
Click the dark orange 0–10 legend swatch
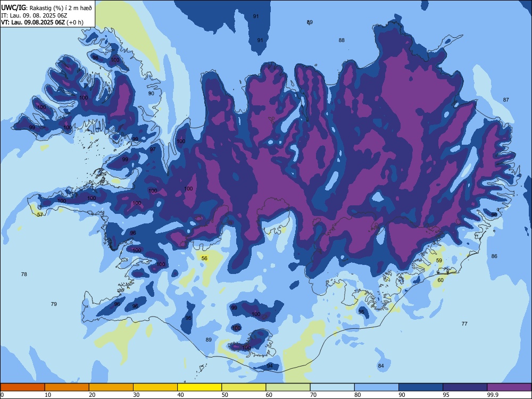tap(23, 387)
